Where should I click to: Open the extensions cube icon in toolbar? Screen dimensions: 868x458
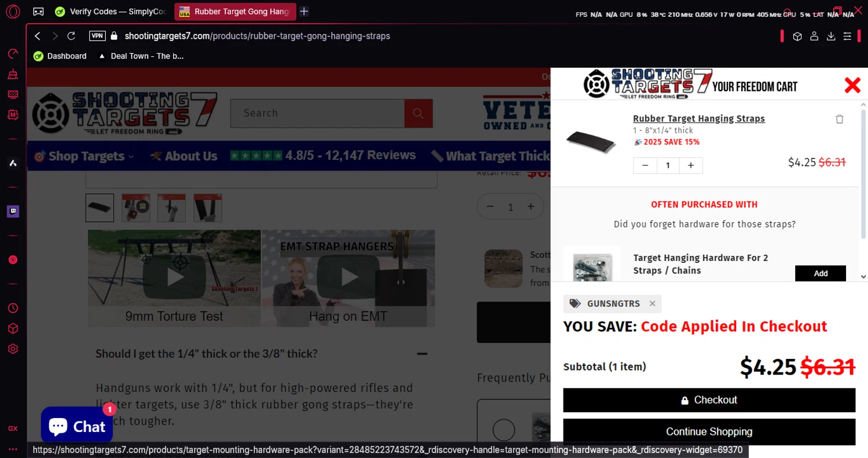[797, 36]
